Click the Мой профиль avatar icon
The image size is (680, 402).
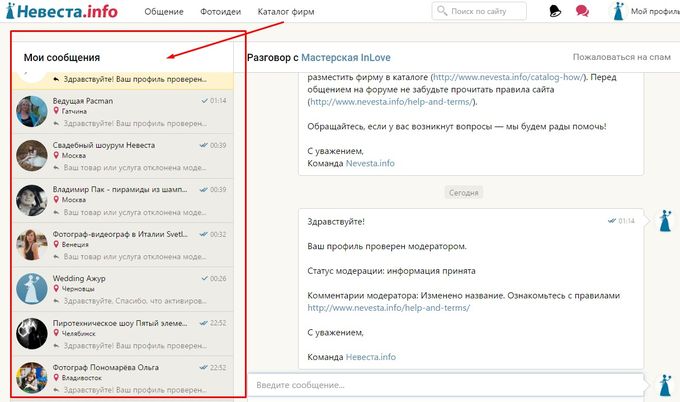[618, 11]
